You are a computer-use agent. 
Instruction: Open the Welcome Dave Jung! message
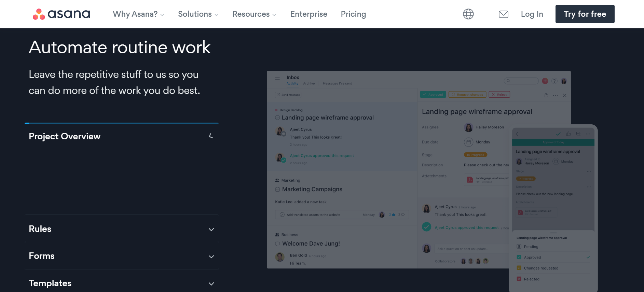tap(311, 244)
